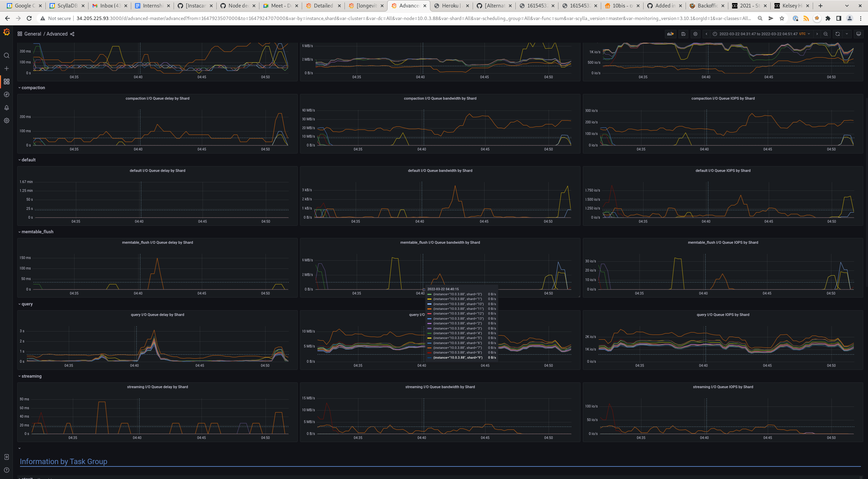
Task: Share the Advanced dashboard via the share icon
Action: [x=72, y=34]
